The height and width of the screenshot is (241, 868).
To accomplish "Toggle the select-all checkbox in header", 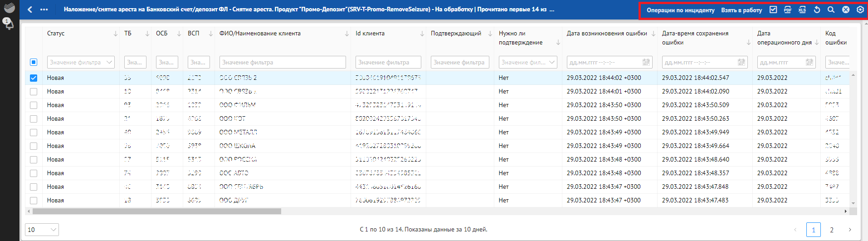I will (x=34, y=62).
